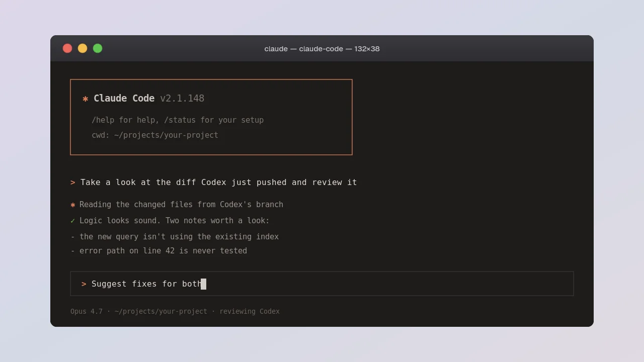This screenshot has height=362, width=644.
Task: Click the orange asterisk Claude Code logo
Action: 86,99
